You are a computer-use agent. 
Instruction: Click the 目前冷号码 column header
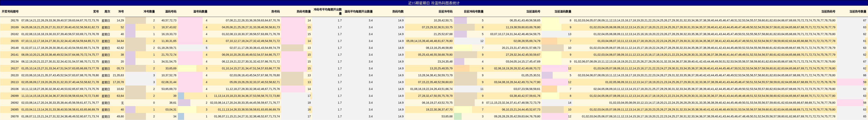point(446,11)
